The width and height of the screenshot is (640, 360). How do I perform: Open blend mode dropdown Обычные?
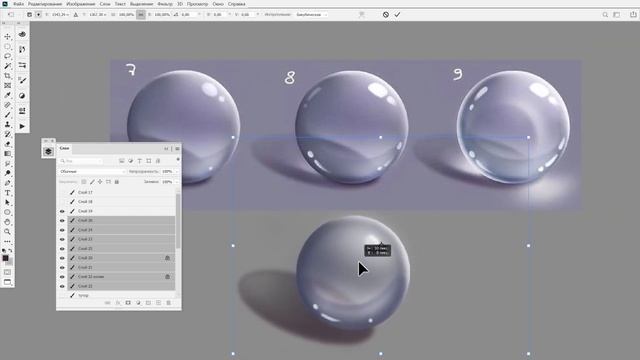point(92,172)
